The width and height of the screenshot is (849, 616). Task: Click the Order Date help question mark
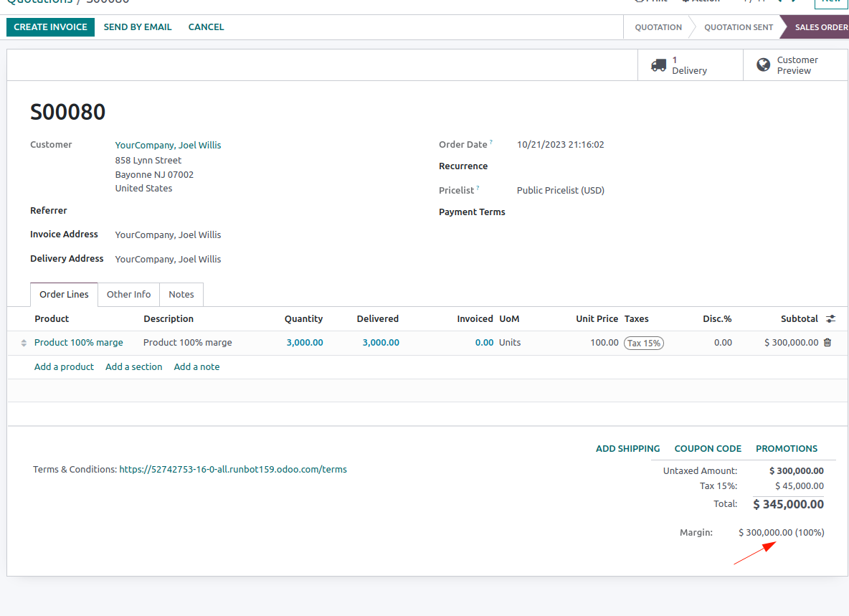(491, 143)
